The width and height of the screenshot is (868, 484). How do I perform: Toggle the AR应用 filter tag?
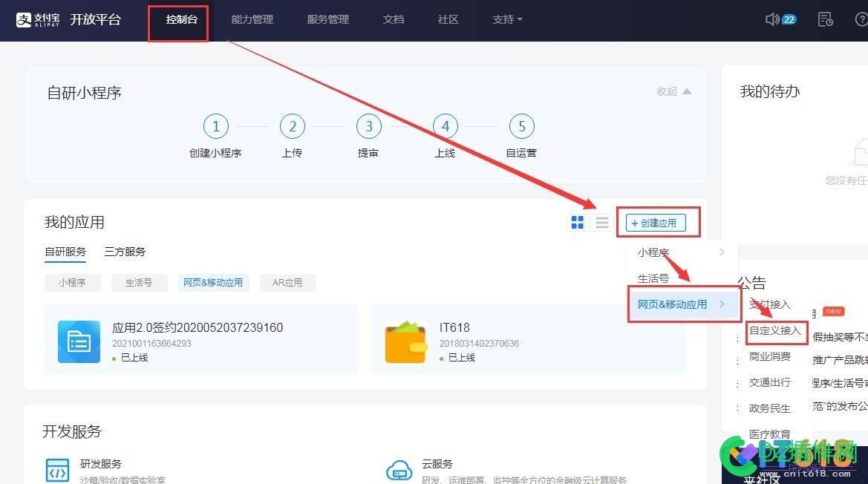[287, 283]
